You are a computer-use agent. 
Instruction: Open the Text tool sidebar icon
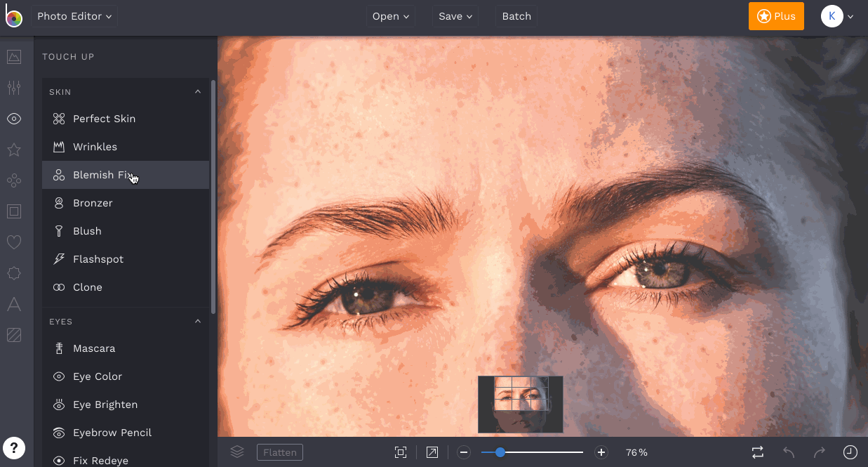[14, 304]
